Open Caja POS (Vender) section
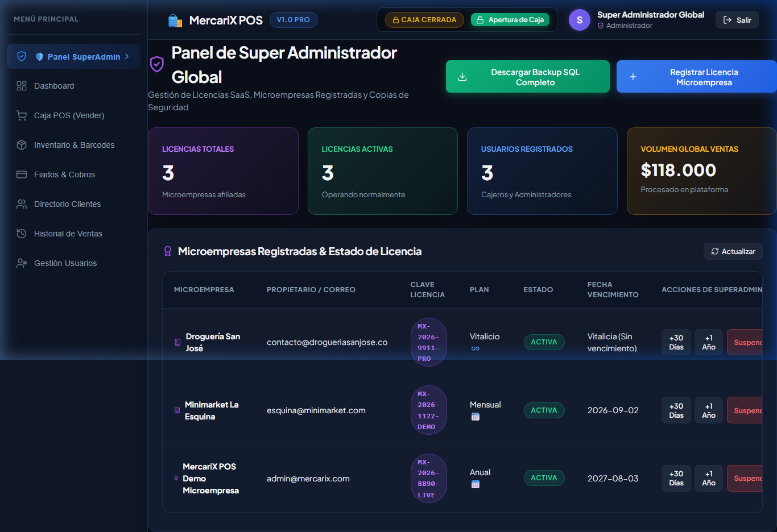The image size is (777, 532). [x=73, y=115]
